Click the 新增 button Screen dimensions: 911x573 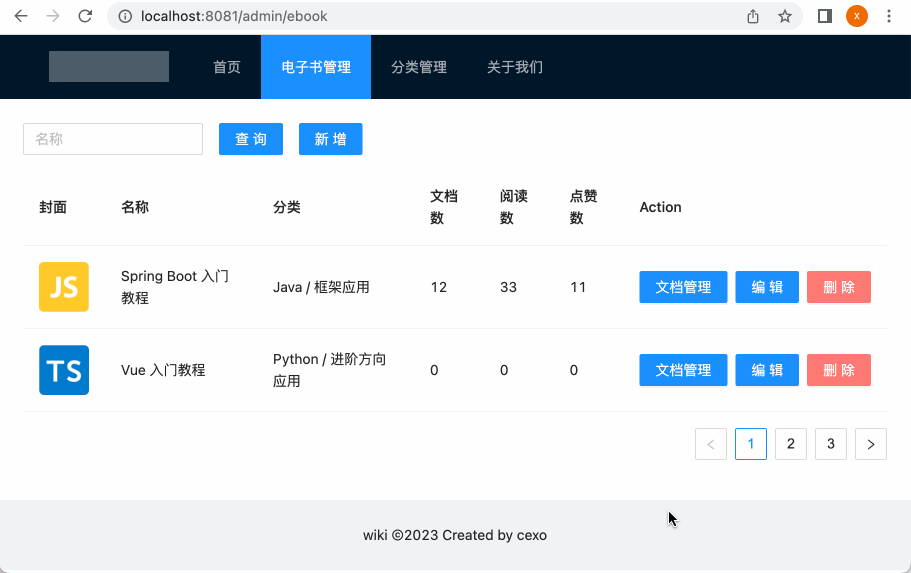click(x=331, y=139)
